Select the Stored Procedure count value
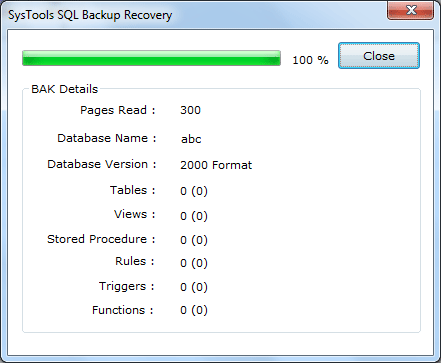441x363 pixels. (x=194, y=240)
